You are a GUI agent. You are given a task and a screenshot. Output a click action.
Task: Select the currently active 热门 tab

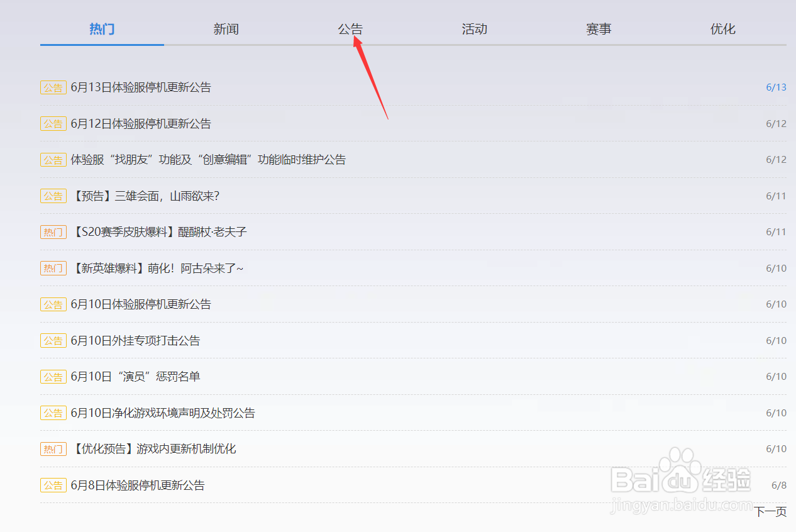point(102,29)
